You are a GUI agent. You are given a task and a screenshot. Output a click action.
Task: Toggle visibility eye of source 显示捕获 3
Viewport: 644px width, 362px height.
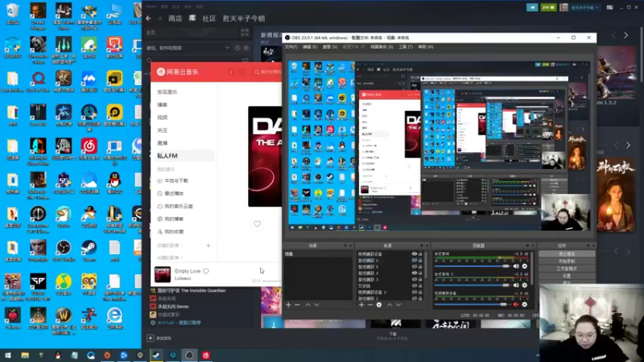[415, 279]
